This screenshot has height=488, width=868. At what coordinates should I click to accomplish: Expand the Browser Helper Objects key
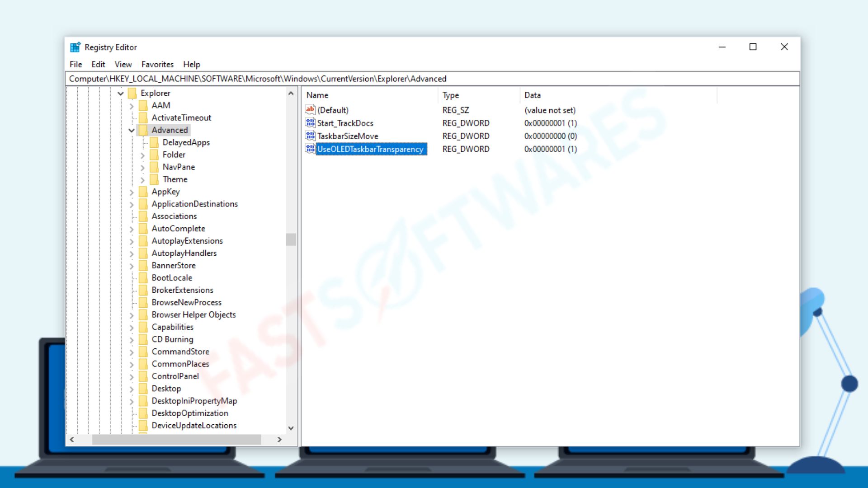click(x=132, y=315)
